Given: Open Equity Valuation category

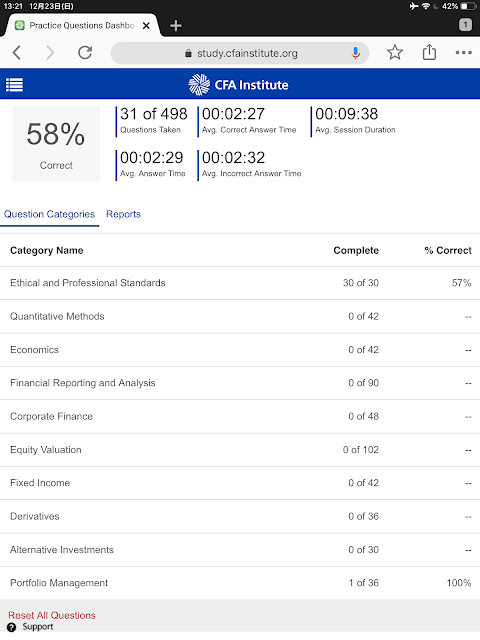Looking at the screenshot, I should (240, 450).
